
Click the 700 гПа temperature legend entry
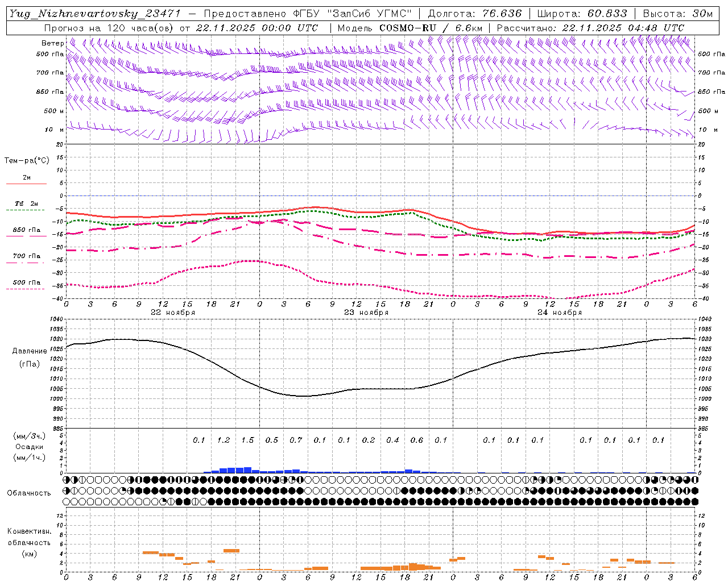click(27, 256)
